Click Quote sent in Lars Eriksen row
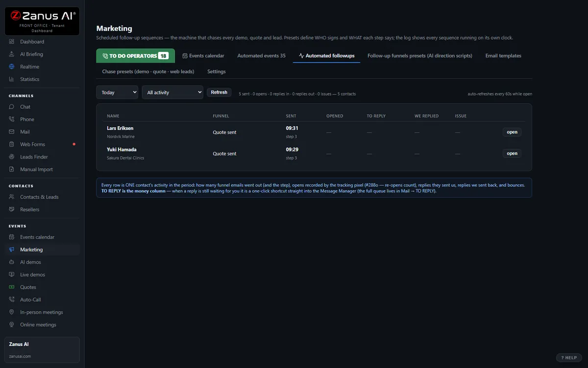The width and height of the screenshot is (588, 368). (224, 132)
